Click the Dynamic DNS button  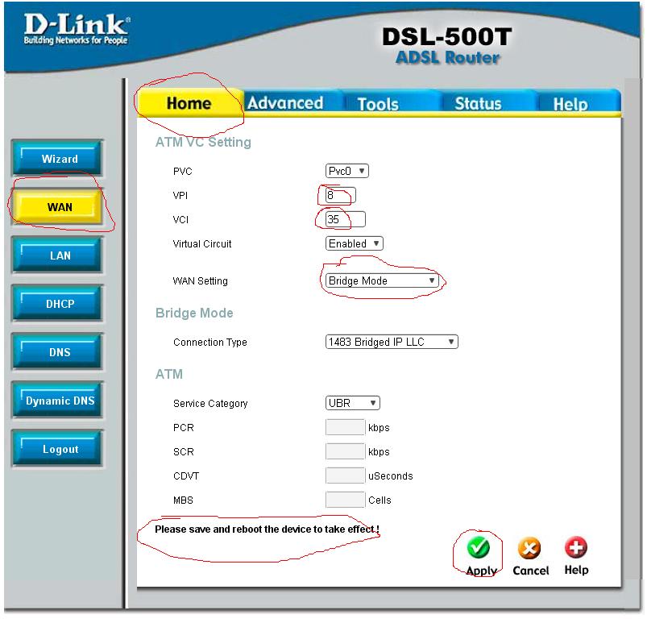60,401
